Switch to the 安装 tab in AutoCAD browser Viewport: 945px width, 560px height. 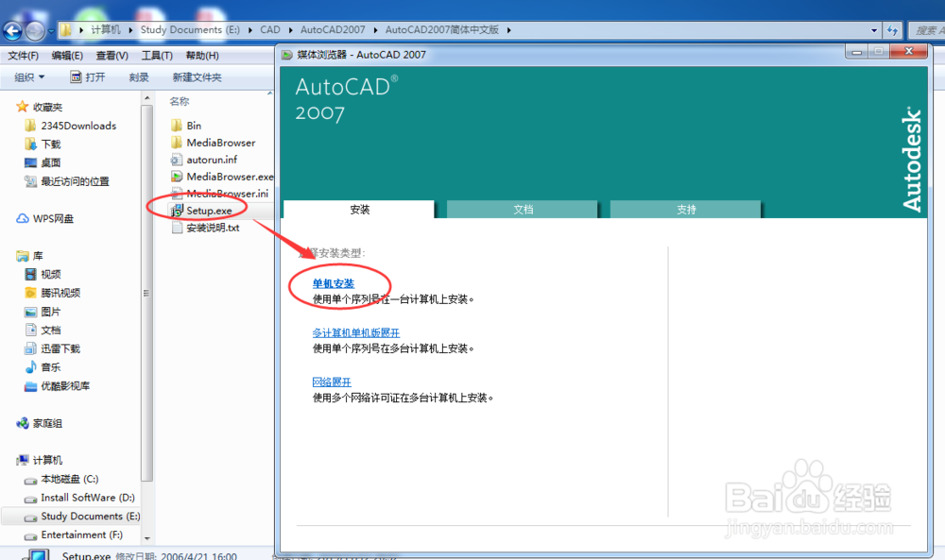point(359,210)
